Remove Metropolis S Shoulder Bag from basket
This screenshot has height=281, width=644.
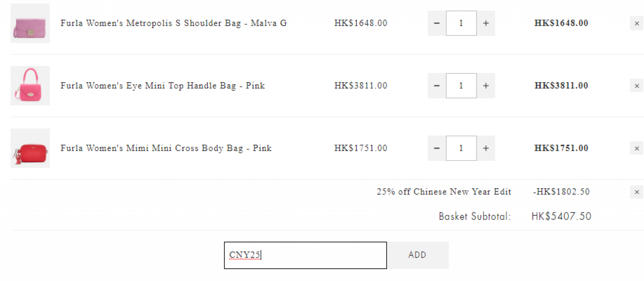(x=636, y=23)
